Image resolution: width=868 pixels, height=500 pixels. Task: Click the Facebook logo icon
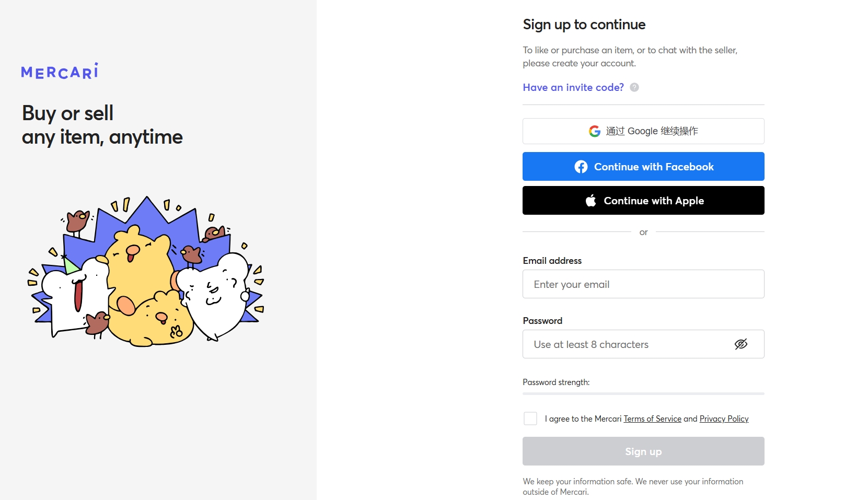(581, 167)
